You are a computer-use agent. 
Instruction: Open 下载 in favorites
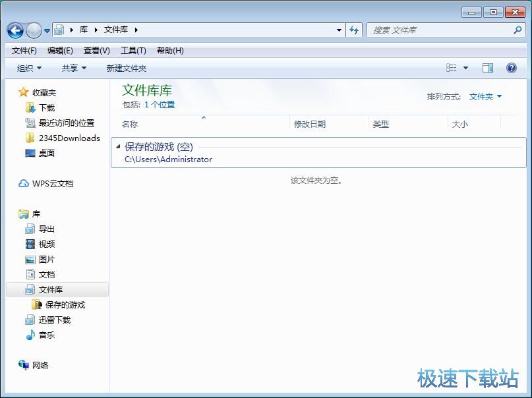40,108
